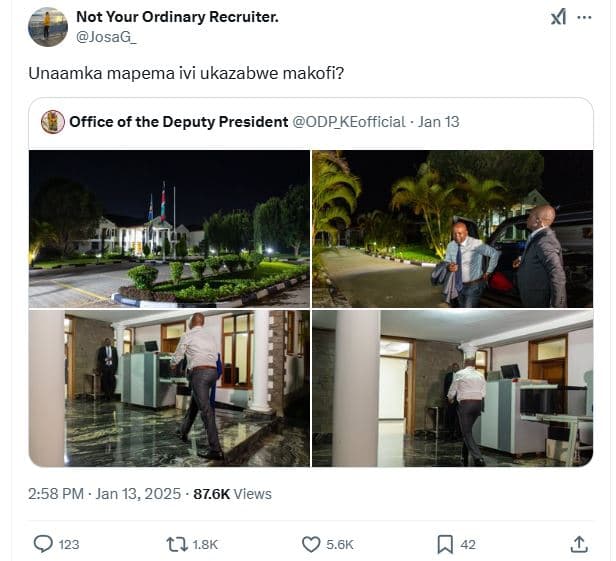Open the display name Not Your Ordinary Recruiter

tap(177, 17)
